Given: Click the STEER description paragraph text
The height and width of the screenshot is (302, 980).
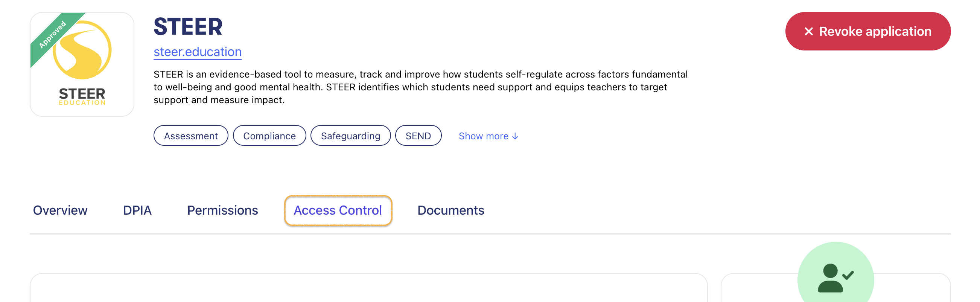Looking at the screenshot, I should point(420,87).
